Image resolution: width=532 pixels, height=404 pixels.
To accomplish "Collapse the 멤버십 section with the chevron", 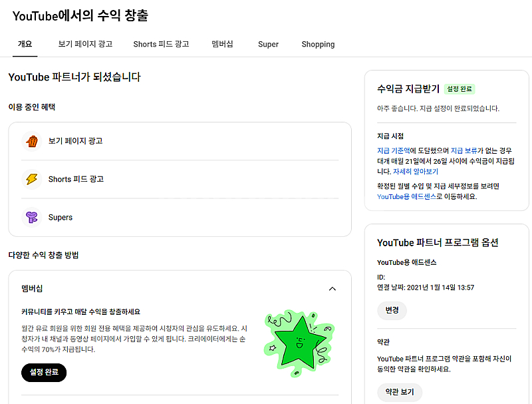I will point(332,289).
